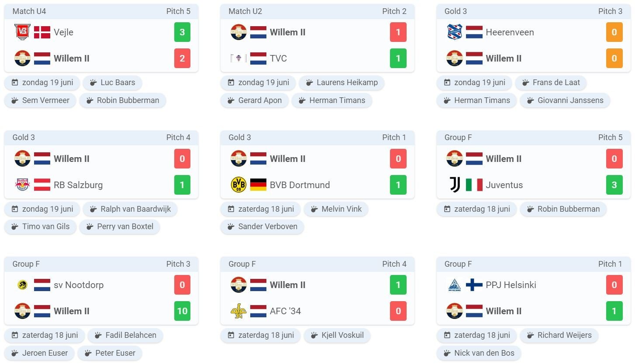Click Heerenveen's orange 0 score badge

click(x=614, y=32)
